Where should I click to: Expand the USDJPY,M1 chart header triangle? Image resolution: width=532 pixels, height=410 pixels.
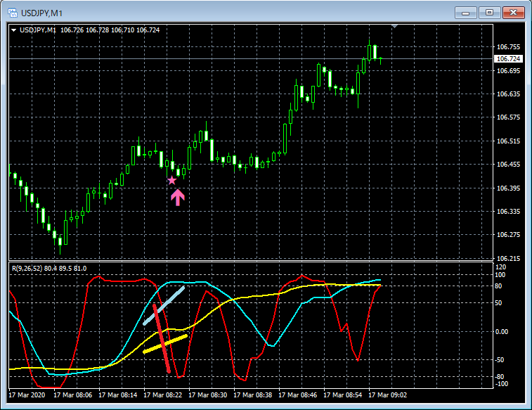coord(13,30)
